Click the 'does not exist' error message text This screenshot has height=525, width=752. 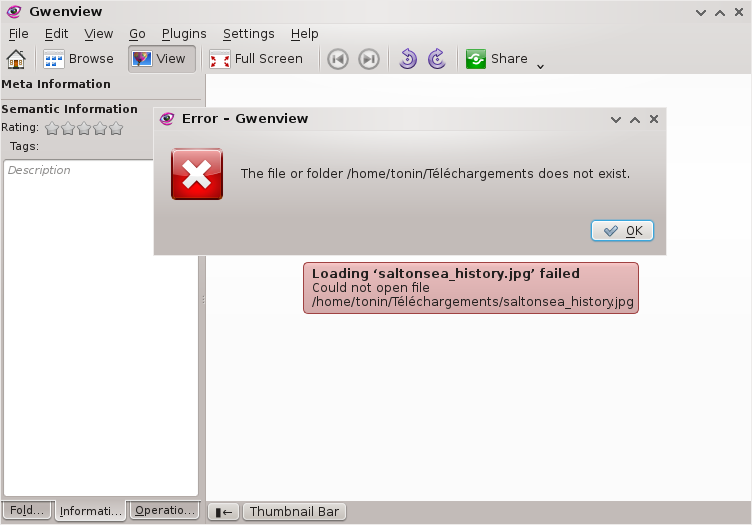pos(435,174)
